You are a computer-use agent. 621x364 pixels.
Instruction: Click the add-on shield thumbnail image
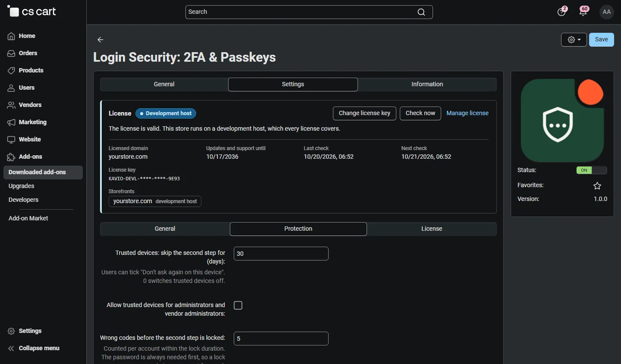[562, 120]
